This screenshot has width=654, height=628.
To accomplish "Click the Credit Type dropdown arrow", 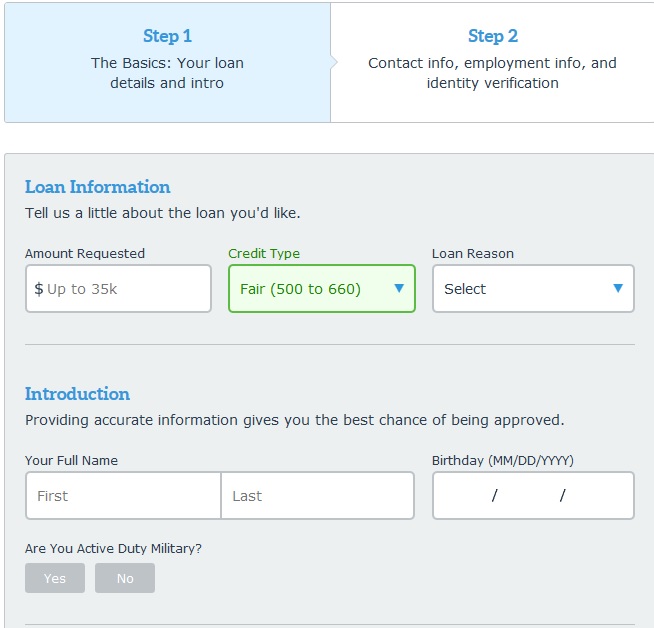I will click(399, 288).
